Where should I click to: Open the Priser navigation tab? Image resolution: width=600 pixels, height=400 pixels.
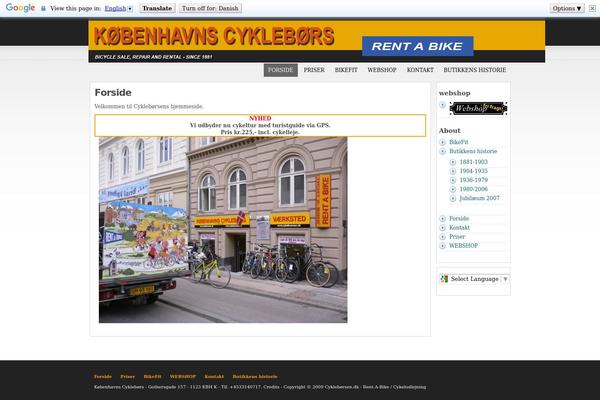click(314, 70)
